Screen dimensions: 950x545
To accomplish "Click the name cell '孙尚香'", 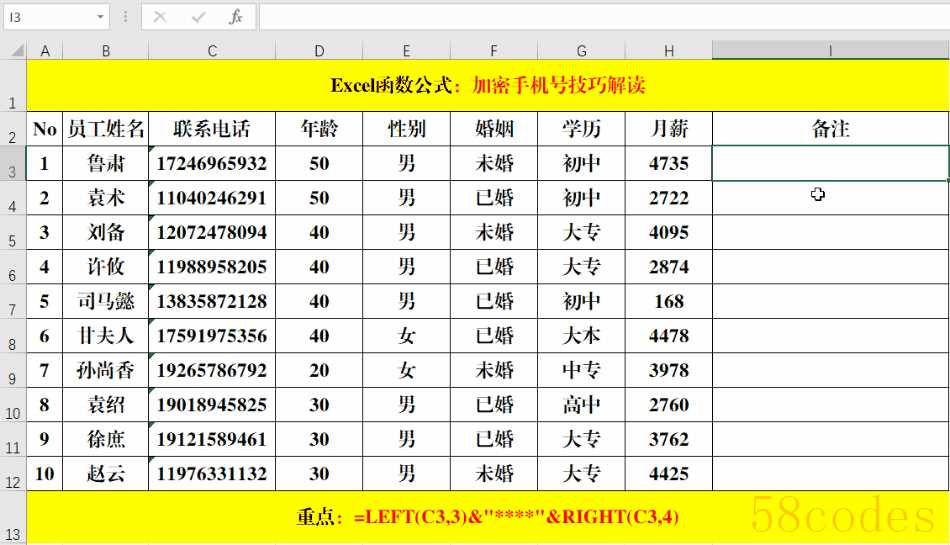I will [105, 370].
